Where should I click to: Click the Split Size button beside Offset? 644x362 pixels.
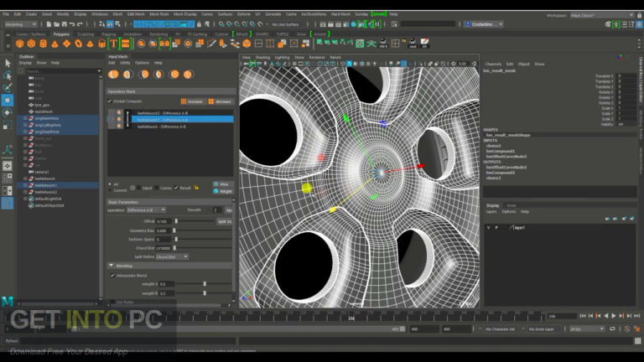pyautogui.click(x=224, y=221)
